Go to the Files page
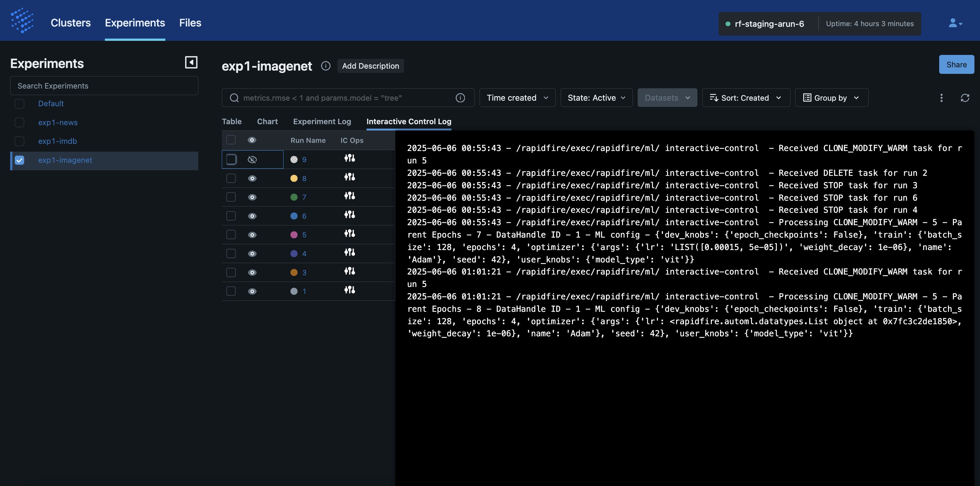The width and height of the screenshot is (980, 486). point(190,23)
